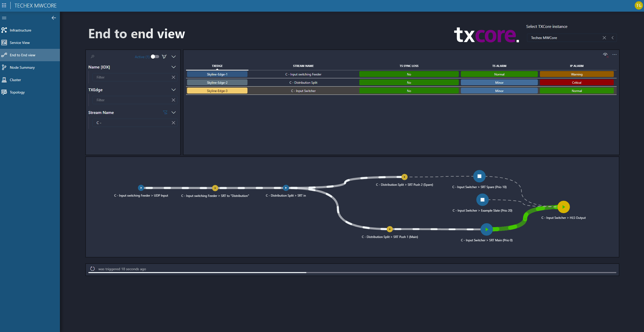Image resolution: width=644 pixels, height=332 pixels.
Task: Click the SRT Main (Prio 0) playing node
Action: [487, 229]
